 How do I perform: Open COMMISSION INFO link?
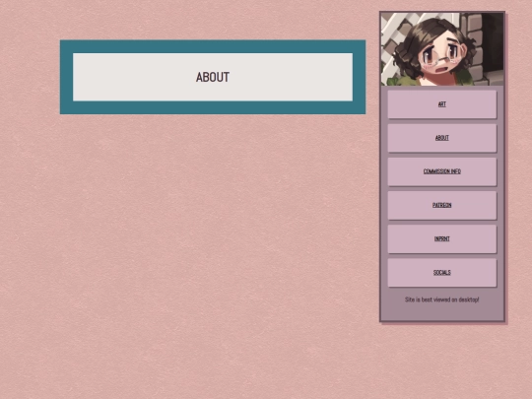click(x=441, y=171)
